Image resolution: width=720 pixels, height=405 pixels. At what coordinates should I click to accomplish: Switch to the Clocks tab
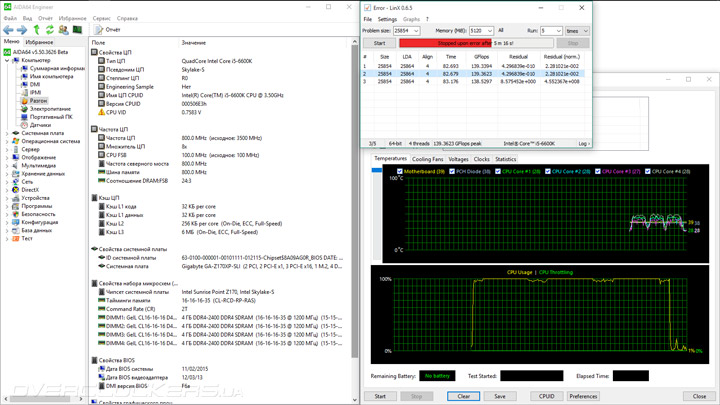pos(482,159)
